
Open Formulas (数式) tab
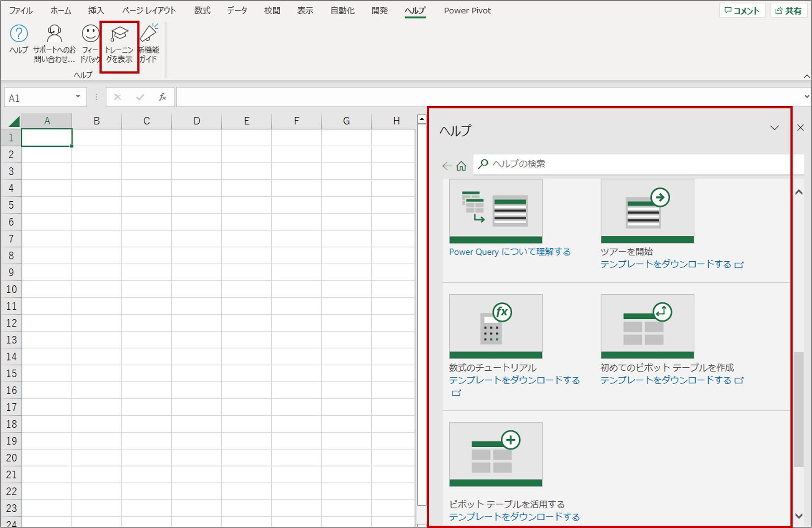pyautogui.click(x=202, y=11)
